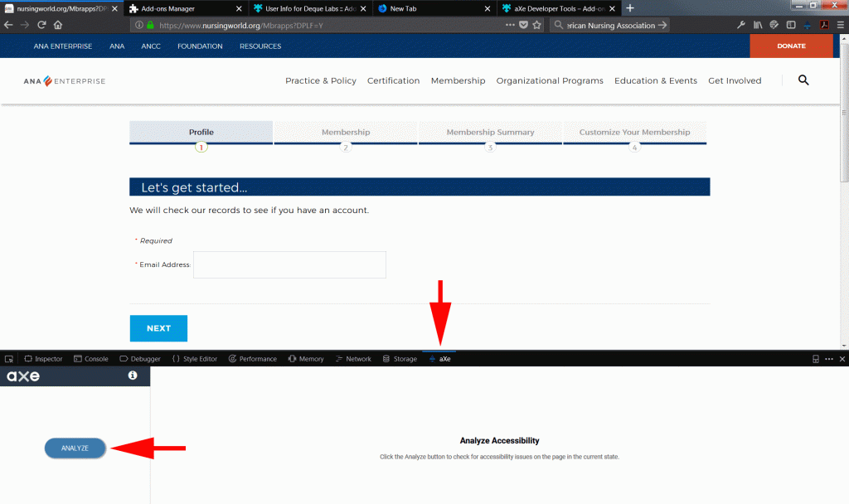
Task: Click the Email Address input field
Action: tap(289, 264)
